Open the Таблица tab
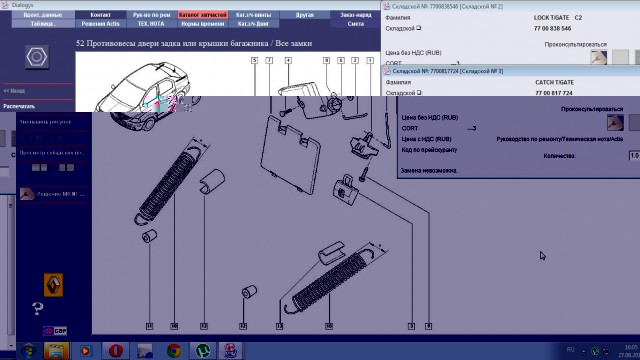Viewport: 640px width, 360px height. (43, 24)
